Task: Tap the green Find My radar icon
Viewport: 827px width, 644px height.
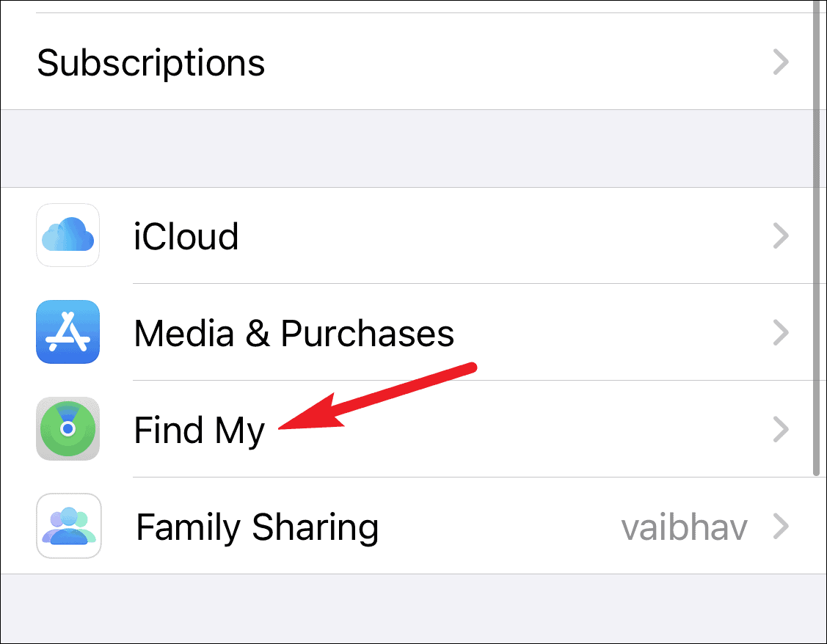Action: pos(68,428)
